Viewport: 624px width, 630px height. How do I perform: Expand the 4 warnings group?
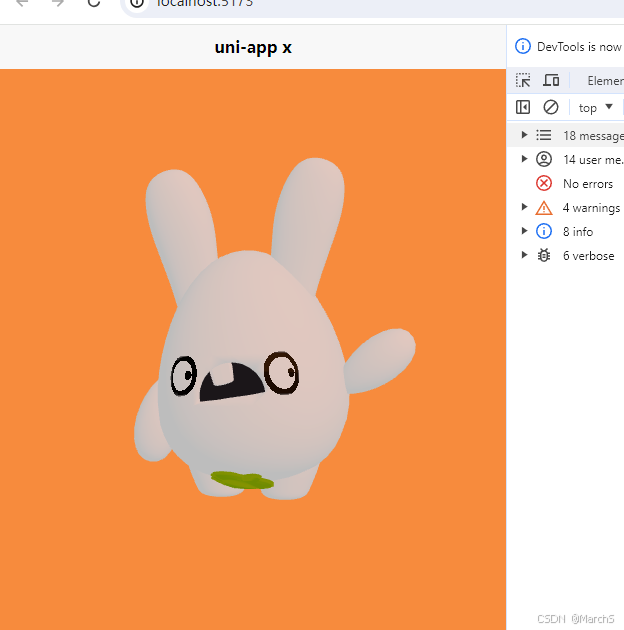pos(524,207)
